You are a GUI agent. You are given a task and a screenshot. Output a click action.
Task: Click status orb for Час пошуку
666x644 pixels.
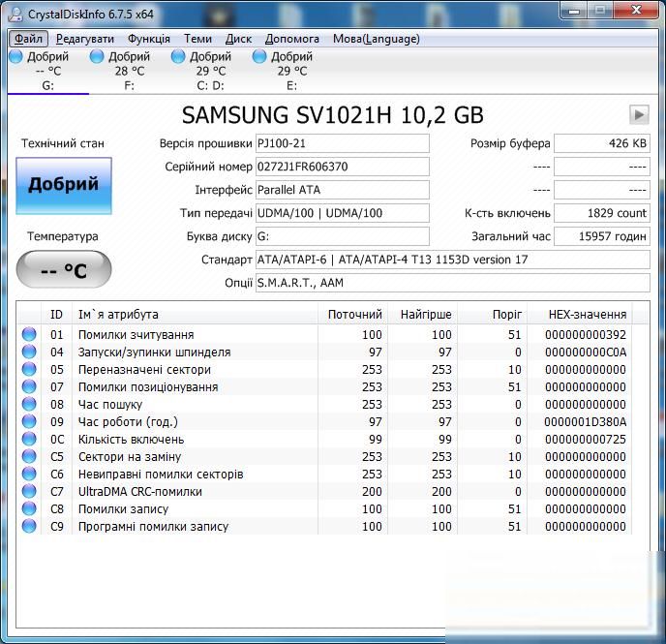[x=29, y=404]
